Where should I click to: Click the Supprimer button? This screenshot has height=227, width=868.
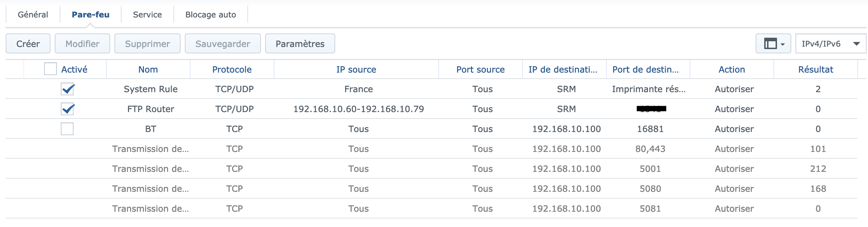tap(148, 44)
